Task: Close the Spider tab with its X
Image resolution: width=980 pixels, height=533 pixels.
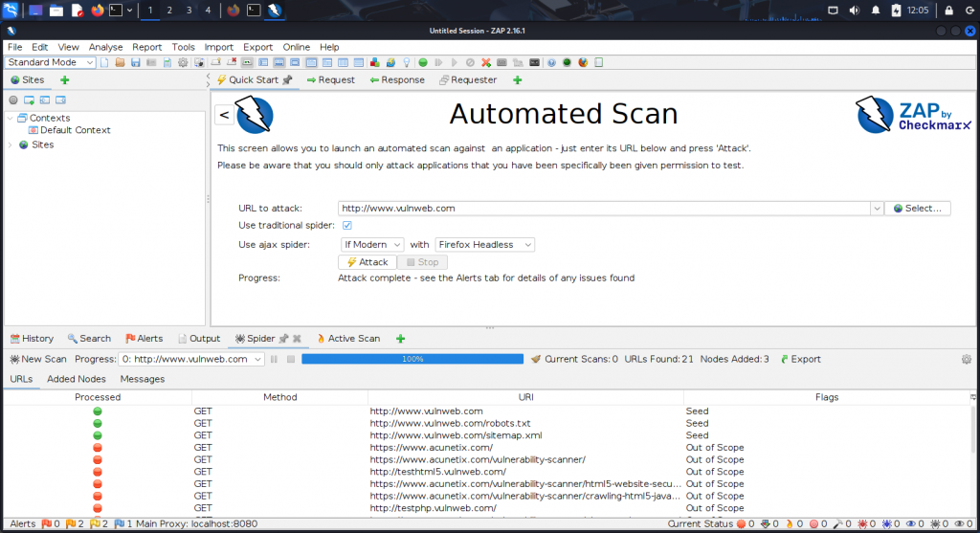Action: 297,339
